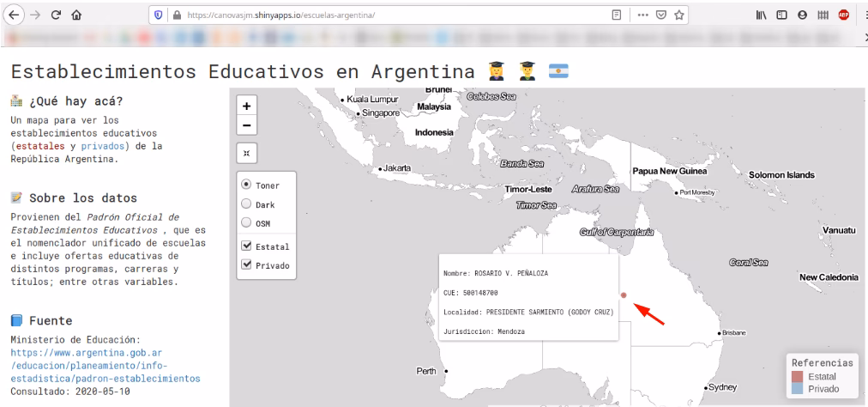Open the Firefox hamburger menu

click(x=862, y=15)
